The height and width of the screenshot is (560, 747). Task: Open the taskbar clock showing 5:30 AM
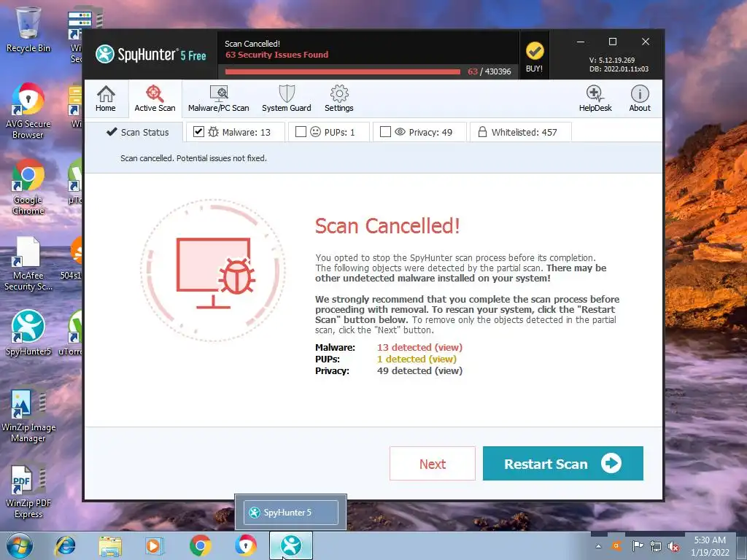(710, 546)
